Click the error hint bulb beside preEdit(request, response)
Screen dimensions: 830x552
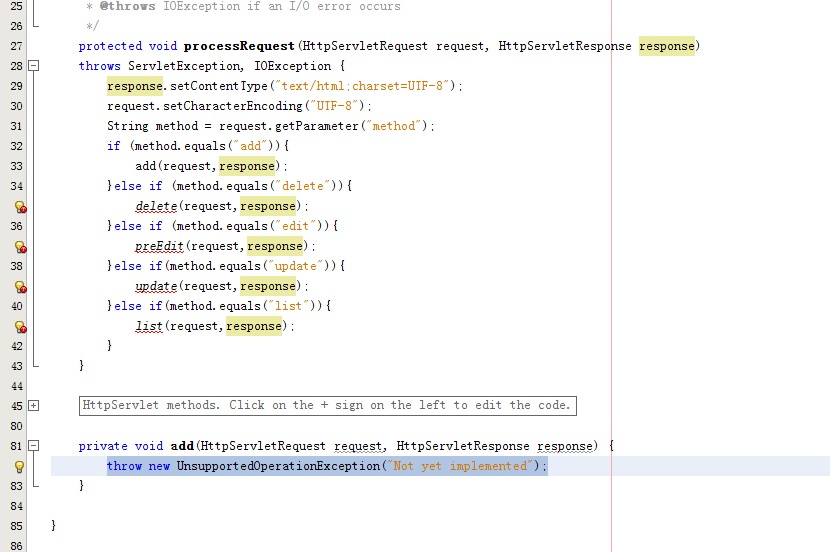click(x=20, y=247)
